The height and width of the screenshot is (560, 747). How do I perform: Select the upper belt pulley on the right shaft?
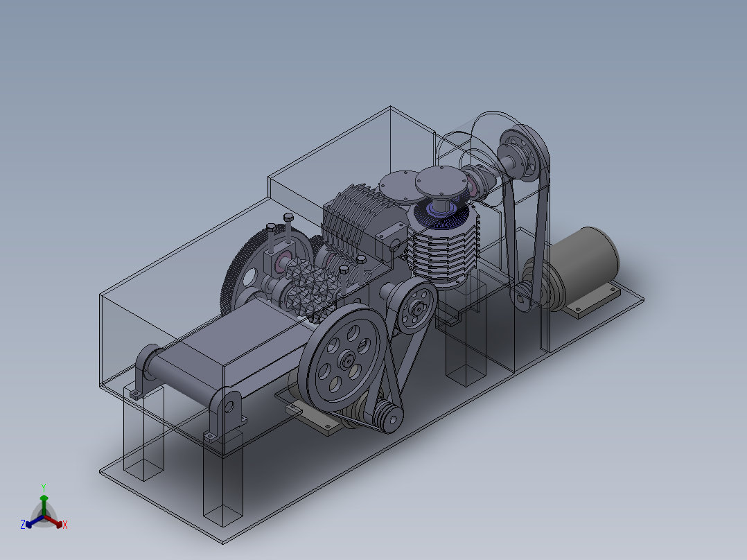(526, 152)
